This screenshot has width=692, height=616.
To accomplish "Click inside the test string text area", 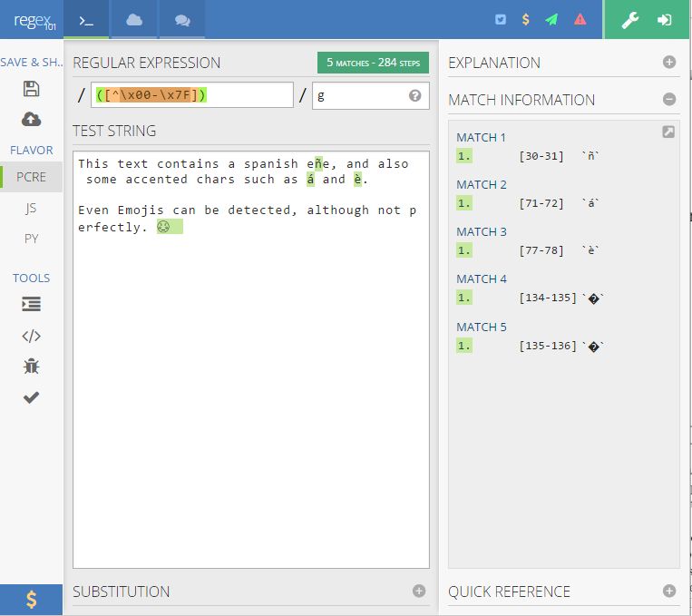I will coord(251,359).
